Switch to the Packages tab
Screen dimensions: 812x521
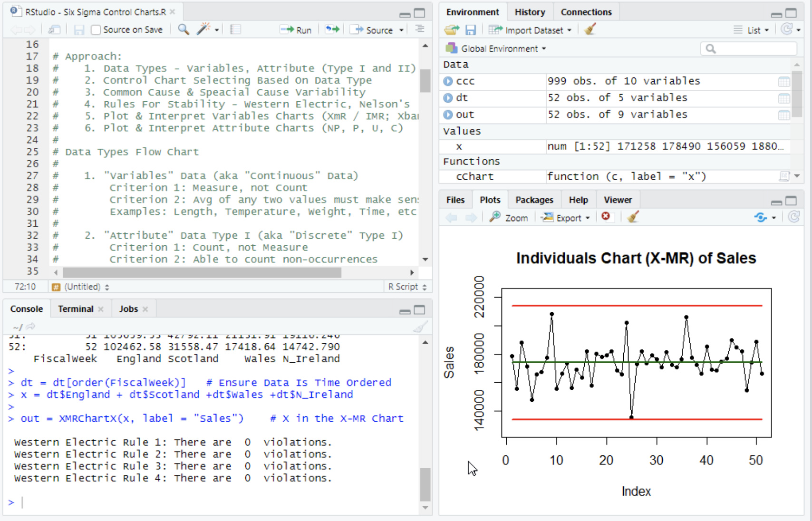(x=534, y=200)
